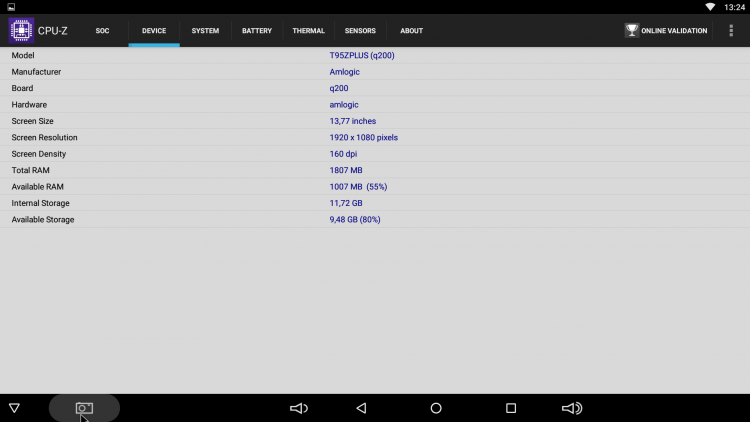The image size is (750, 422).
Task: Lower the volume using the left speaker icon
Action: [x=298, y=408]
